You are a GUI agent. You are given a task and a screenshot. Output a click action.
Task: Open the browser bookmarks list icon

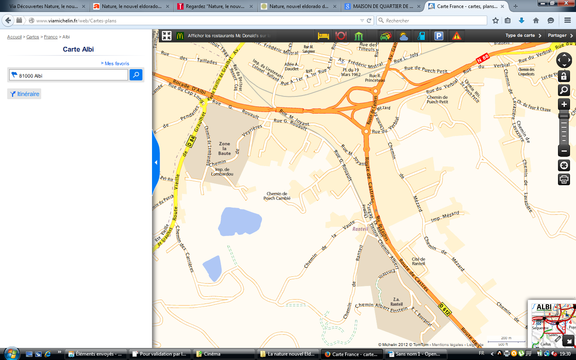[508, 21]
